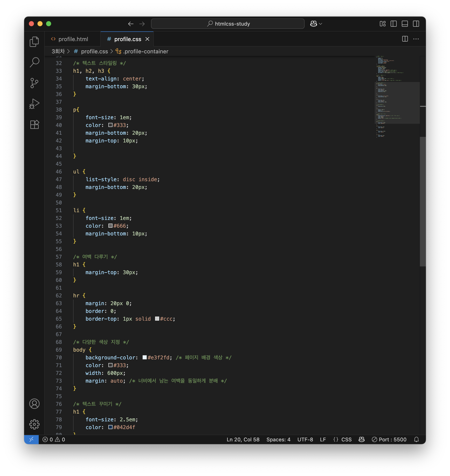Open the Explorer view in activity bar
This screenshot has height=476, width=450.
(x=34, y=42)
